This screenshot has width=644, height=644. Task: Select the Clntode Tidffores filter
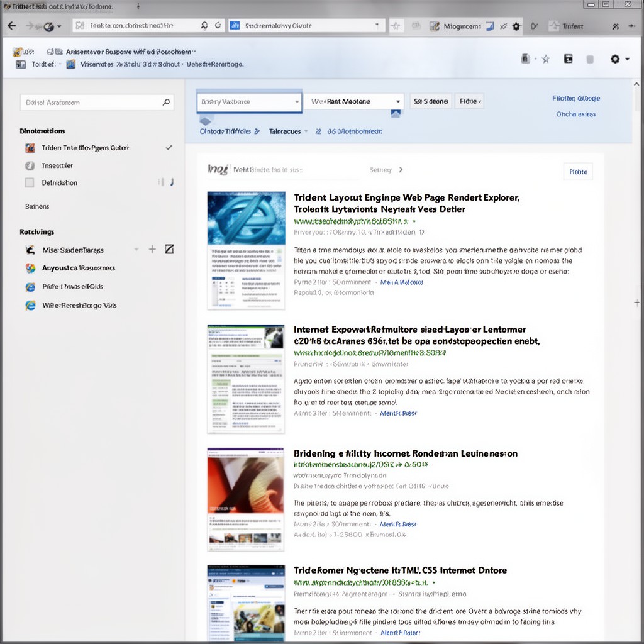[230, 131]
